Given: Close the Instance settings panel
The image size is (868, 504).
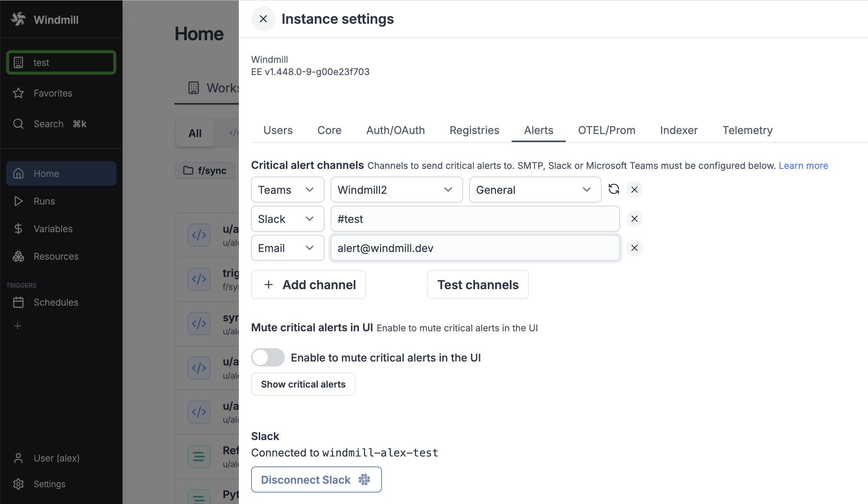Looking at the screenshot, I should click(x=263, y=19).
